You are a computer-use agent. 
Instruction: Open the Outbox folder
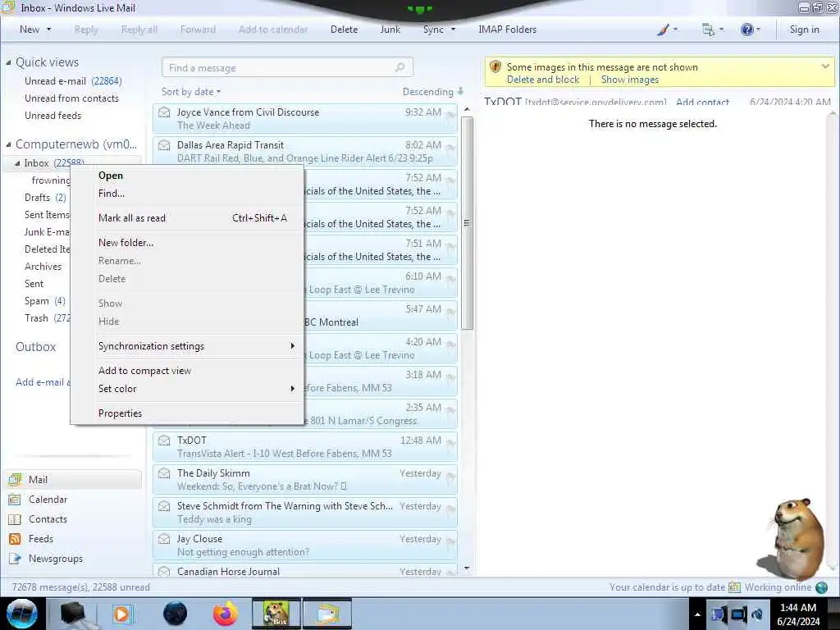click(35, 347)
